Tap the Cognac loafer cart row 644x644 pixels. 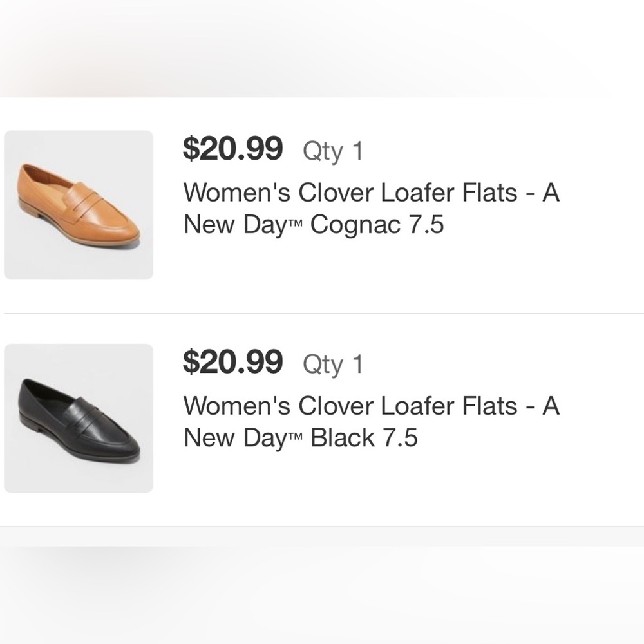(322, 204)
